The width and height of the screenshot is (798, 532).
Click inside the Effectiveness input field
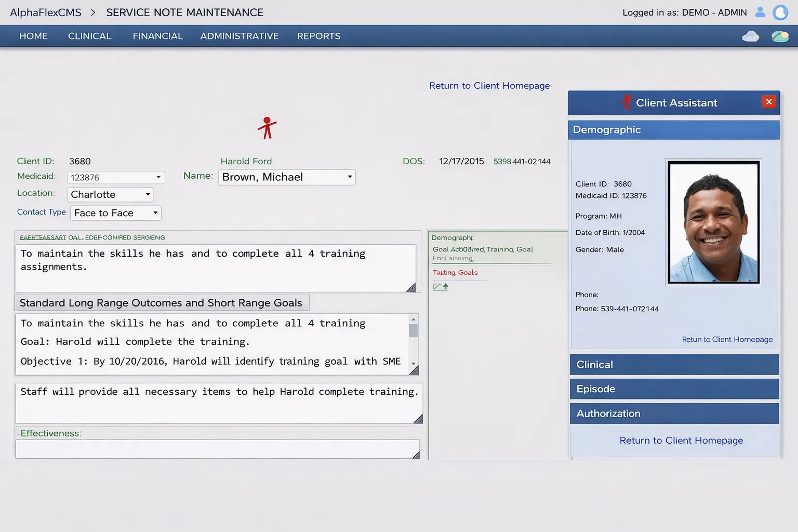[x=217, y=449]
